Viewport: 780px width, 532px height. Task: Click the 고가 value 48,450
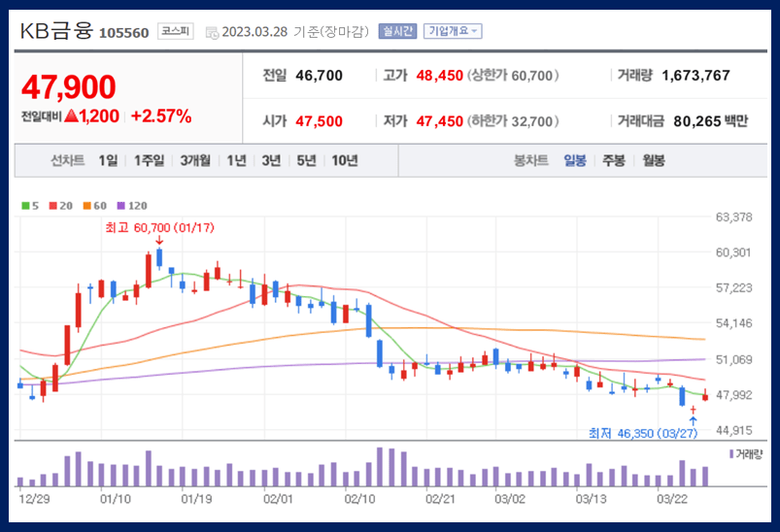pyautogui.click(x=440, y=76)
